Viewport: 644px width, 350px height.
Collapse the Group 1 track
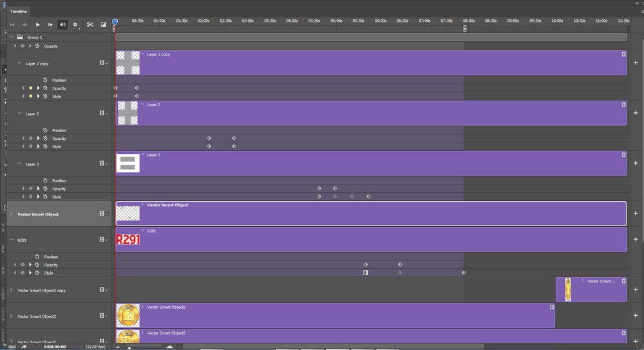point(12,37)
